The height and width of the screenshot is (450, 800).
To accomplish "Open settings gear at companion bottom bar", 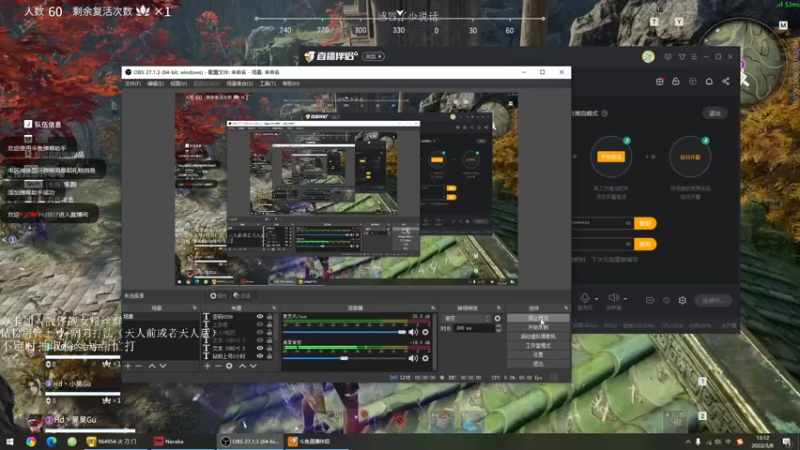I will point(683,301).
